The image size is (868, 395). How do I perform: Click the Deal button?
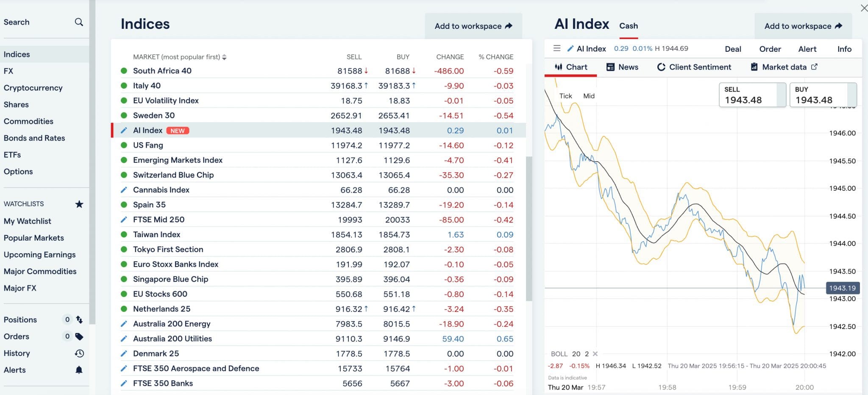pyautogui.click(x=733, y=49)
